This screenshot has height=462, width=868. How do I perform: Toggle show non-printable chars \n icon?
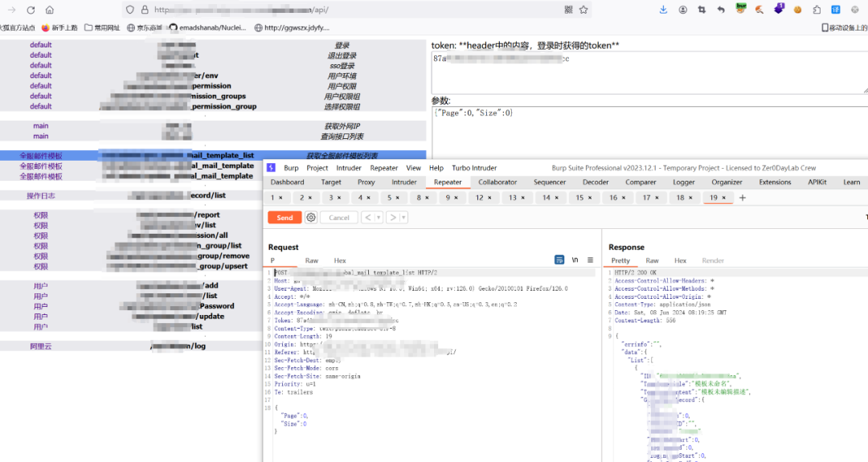pyautogui.click(x=575, y=260)
